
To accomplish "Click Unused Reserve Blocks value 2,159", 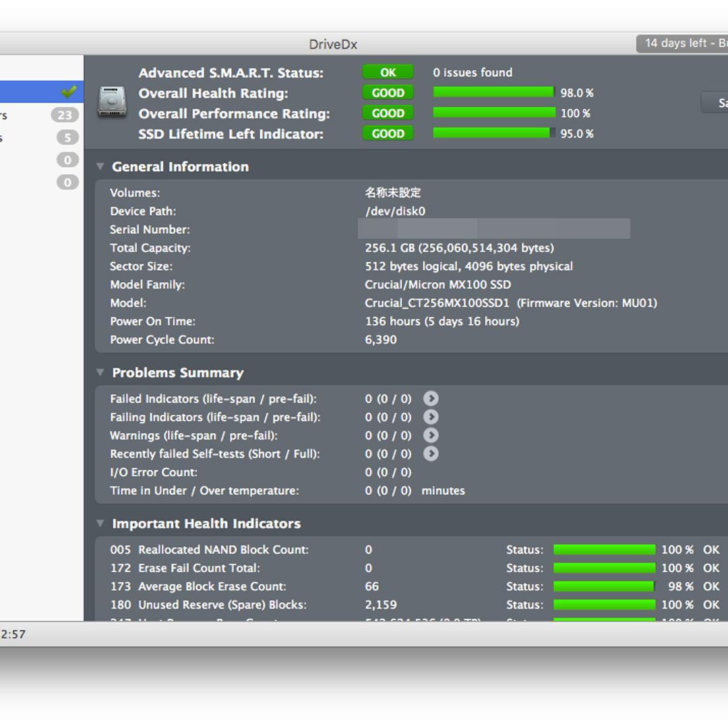I will pyautogui.click(x=381, y=605).
